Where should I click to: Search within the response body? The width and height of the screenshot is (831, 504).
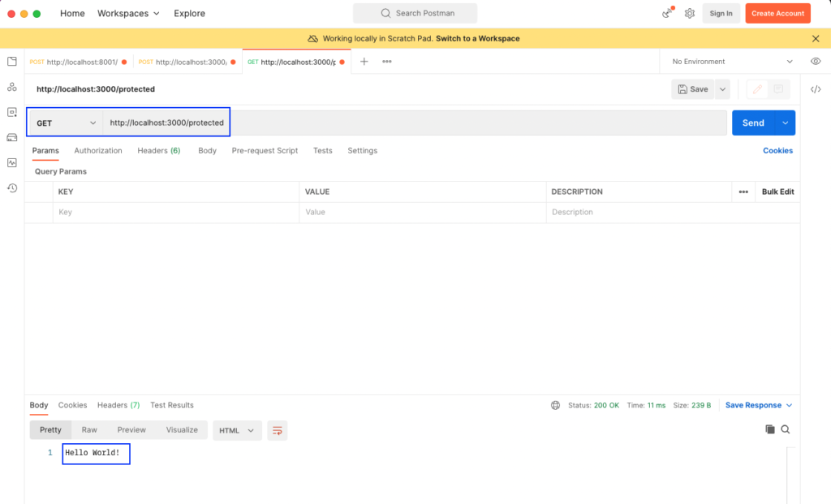[x=786, y=429]
